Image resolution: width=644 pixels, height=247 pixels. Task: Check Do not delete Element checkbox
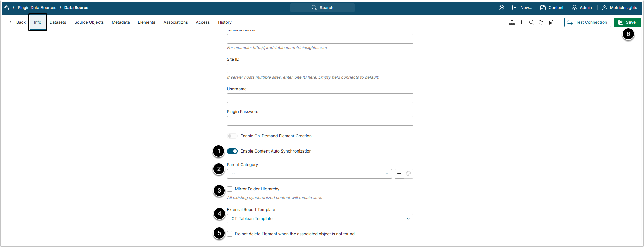[230, 234]
